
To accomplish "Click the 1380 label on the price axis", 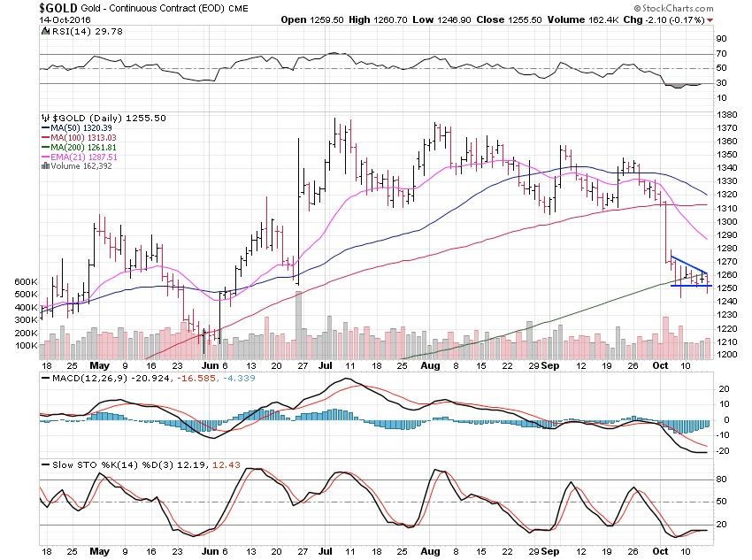I will coord(726,115).
